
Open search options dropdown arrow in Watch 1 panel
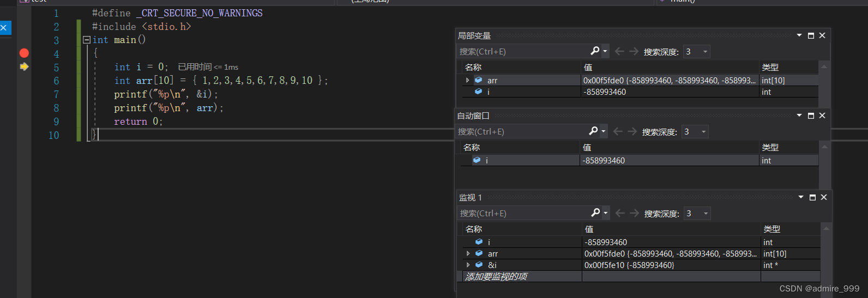606,213
